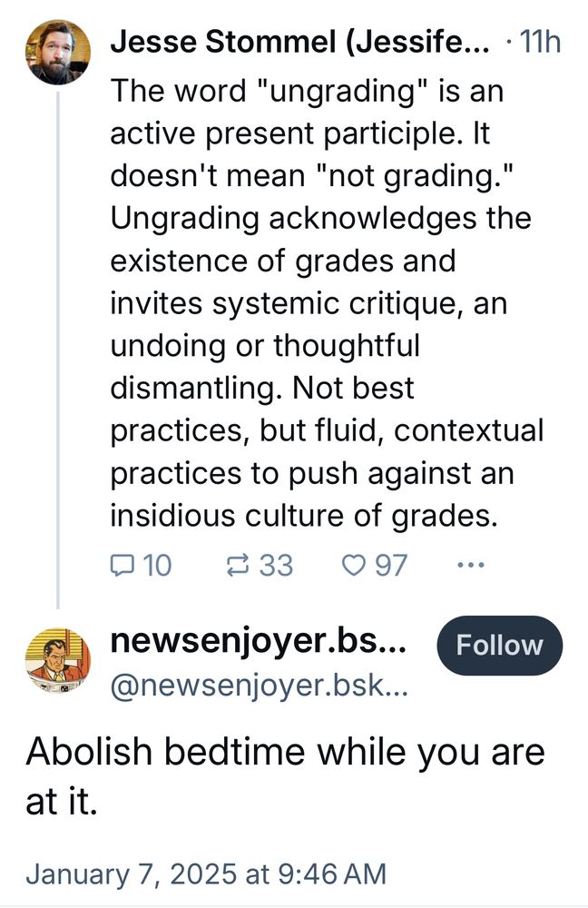Open the overflow menu to see post options
Screen dimensions: 588x908
(471, 565)
